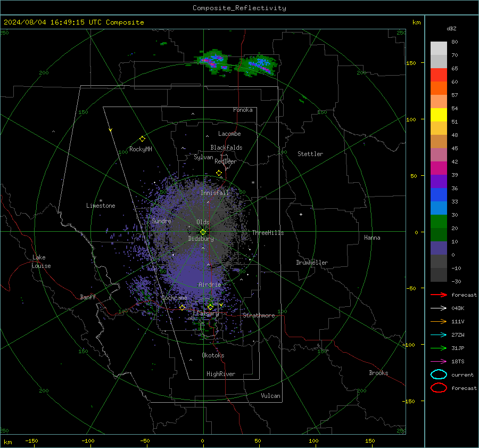Click the dBZ legend heading

[451, 28]
